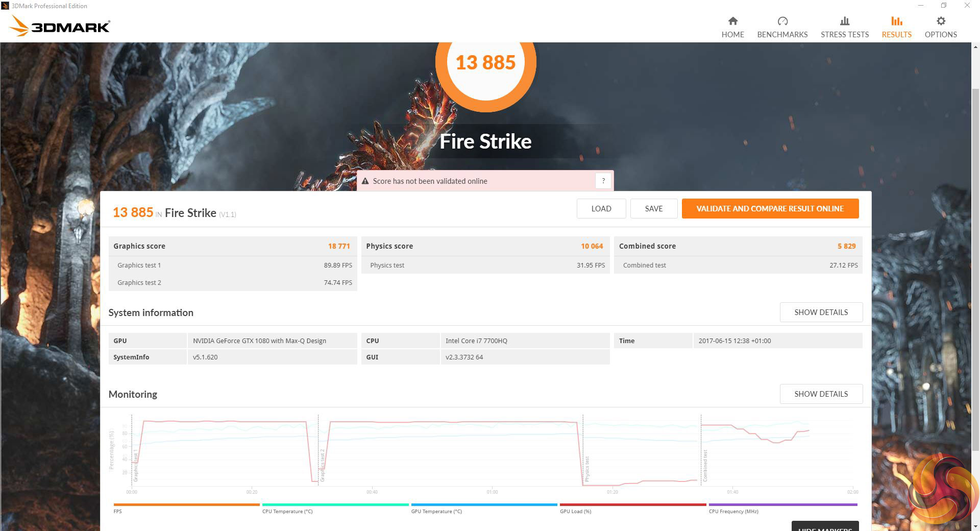Click the Combined test marker in graph
Image resolution: width=980 pixels, height=531 pixels.
coord(705,466)
